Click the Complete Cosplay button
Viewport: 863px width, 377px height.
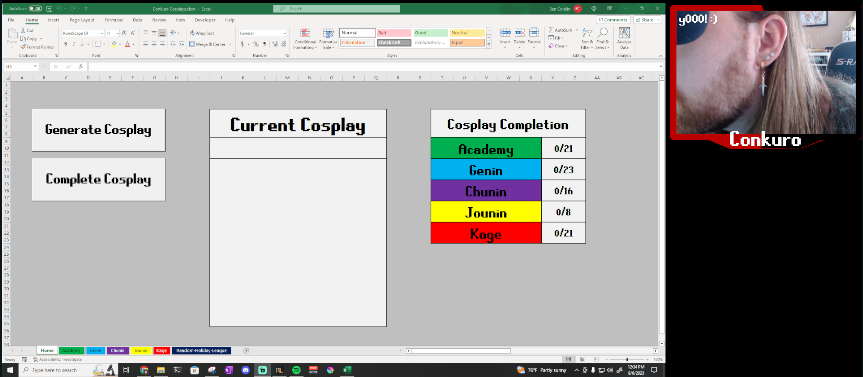pos(99,179)
